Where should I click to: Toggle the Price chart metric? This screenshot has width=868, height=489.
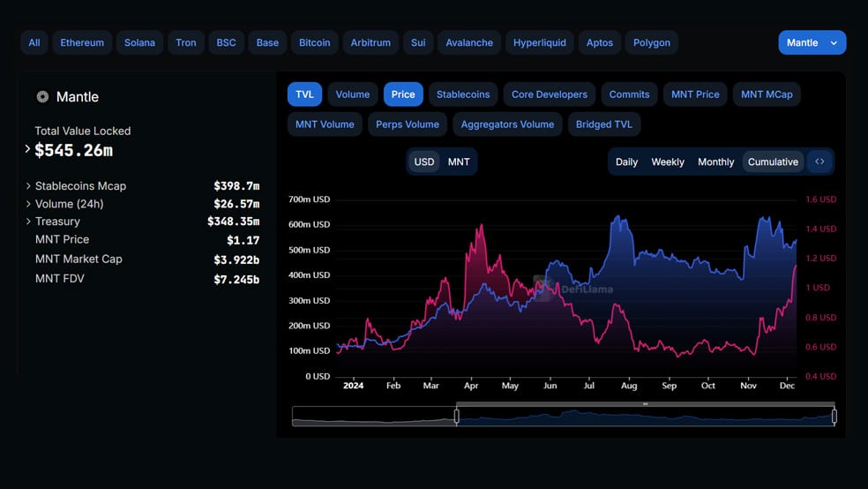coord(403,94)
